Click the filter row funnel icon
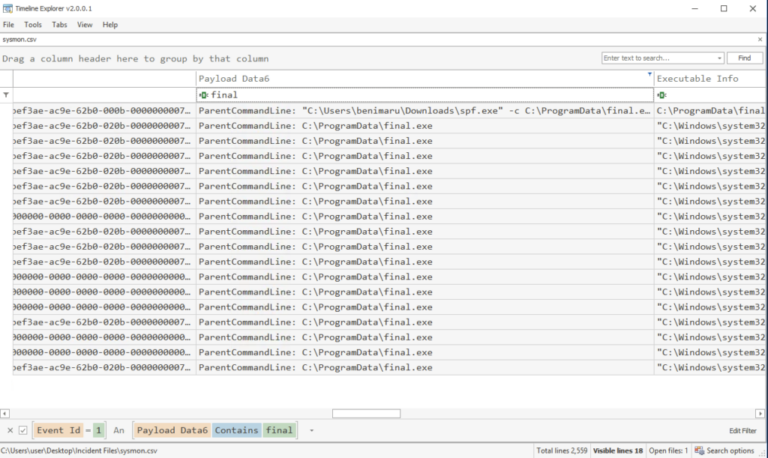Viewport: 768px width, 458px height. pos(7,94)
